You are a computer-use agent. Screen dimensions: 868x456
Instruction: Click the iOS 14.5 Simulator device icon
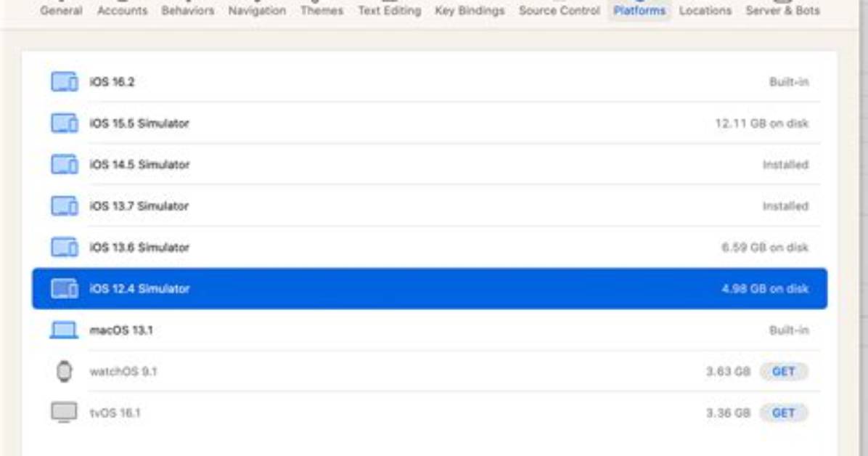click(64, 165)
